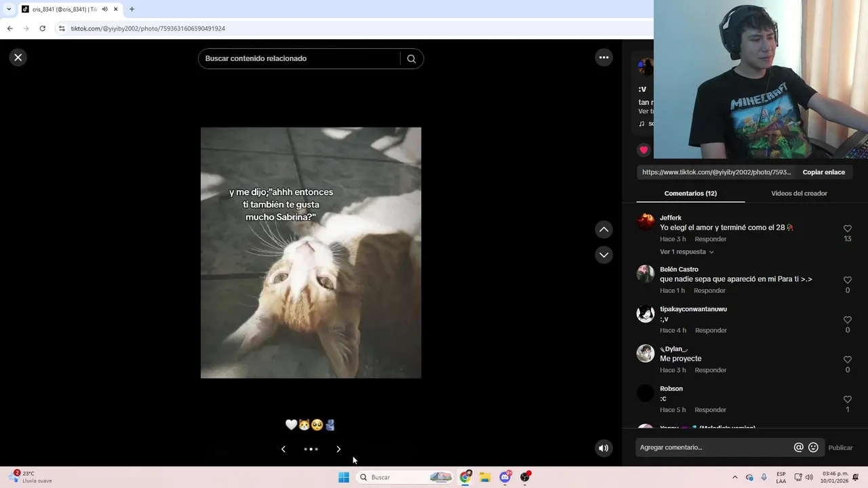Reply to Belén Castro's comment

[709, 291]
